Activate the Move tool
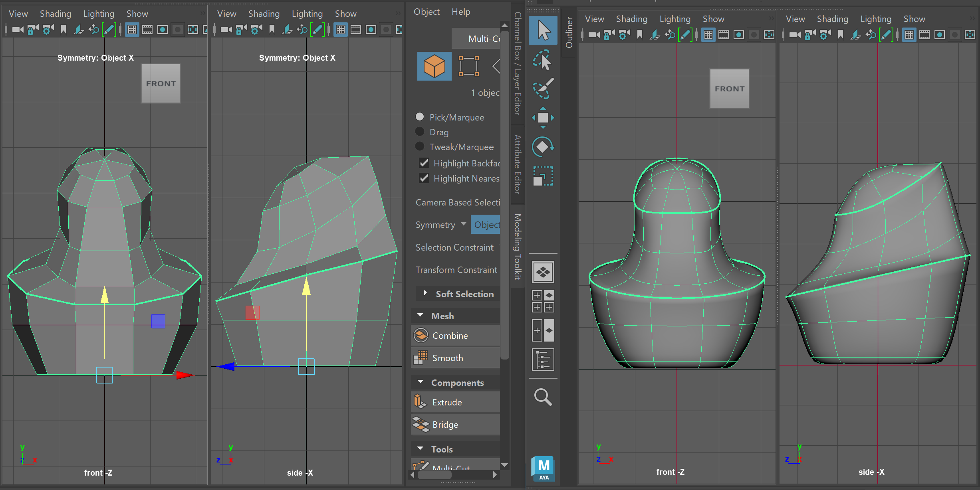Viewport: 980px width, 490px height. click(543, 118)
